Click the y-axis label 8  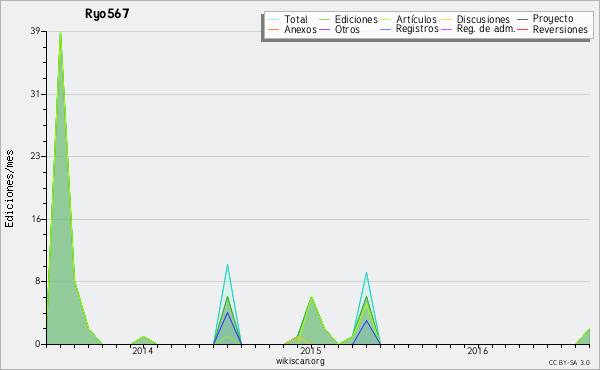38,281
